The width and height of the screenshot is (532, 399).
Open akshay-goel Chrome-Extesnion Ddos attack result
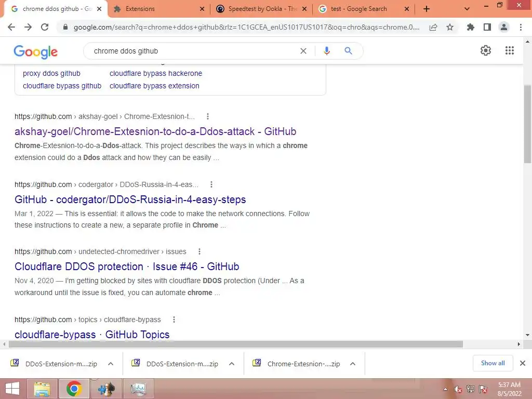coord(155,131)
